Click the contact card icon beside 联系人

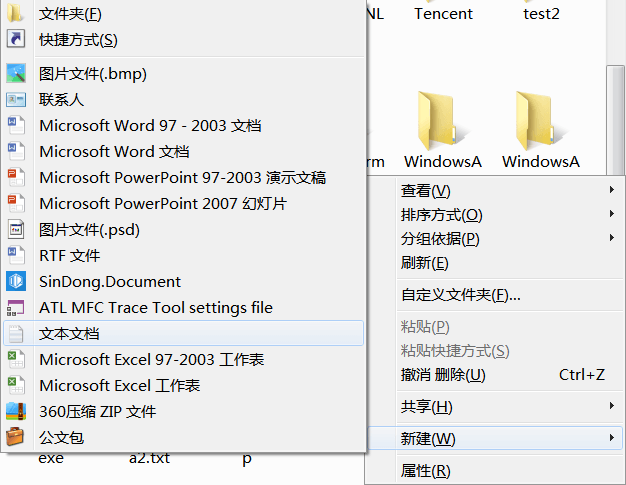[x=16, y=99]
